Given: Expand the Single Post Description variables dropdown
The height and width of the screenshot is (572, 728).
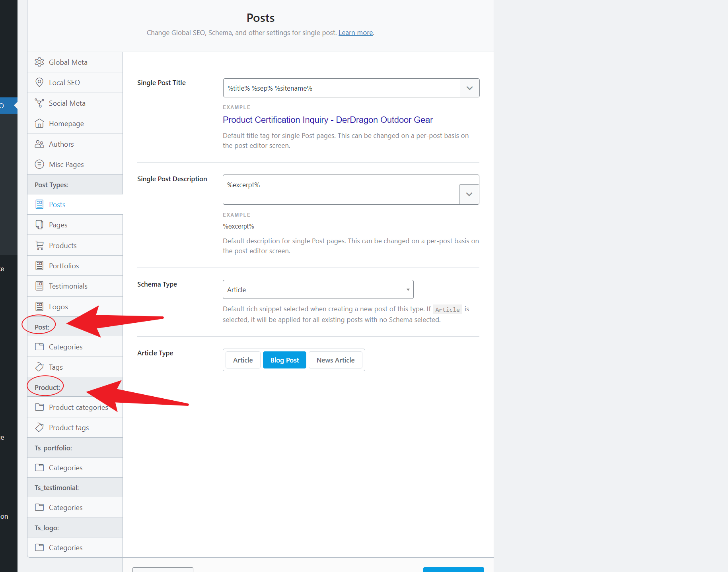Looking at the screenshot, I should coord(469,194).
